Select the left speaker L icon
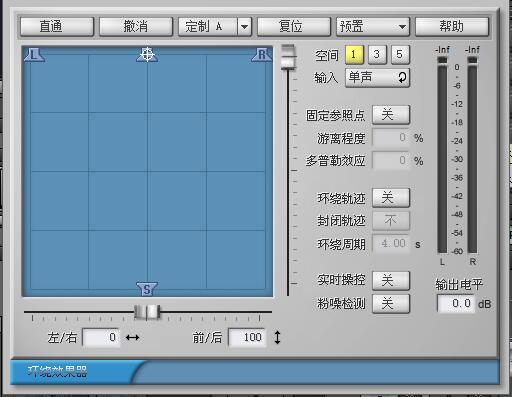 34,55
